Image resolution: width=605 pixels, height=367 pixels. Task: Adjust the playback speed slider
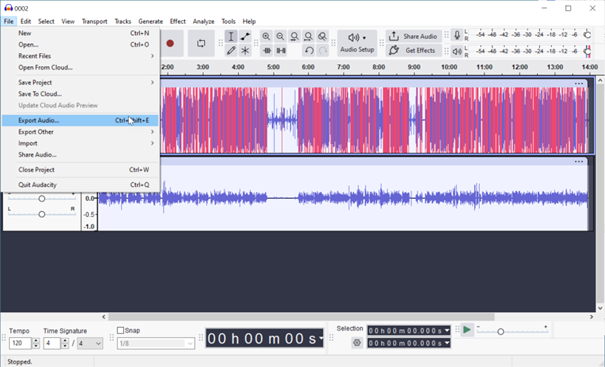(x=500, y=331)
